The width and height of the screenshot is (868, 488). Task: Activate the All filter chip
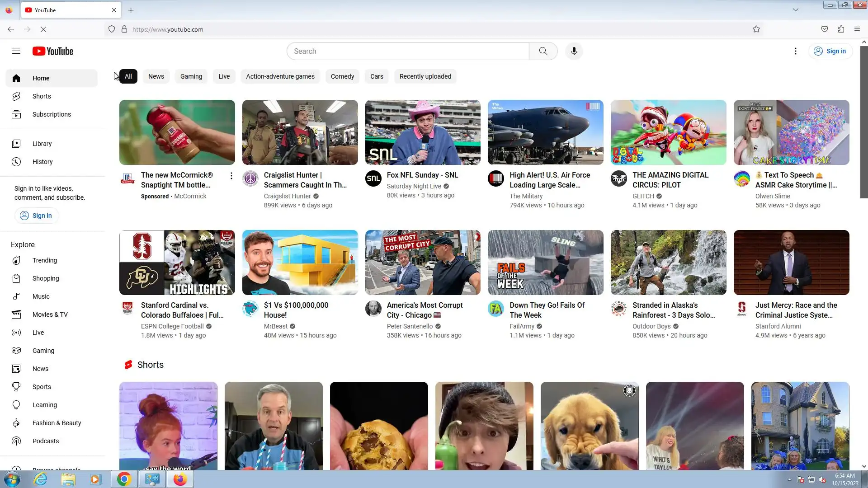[128, 76]
